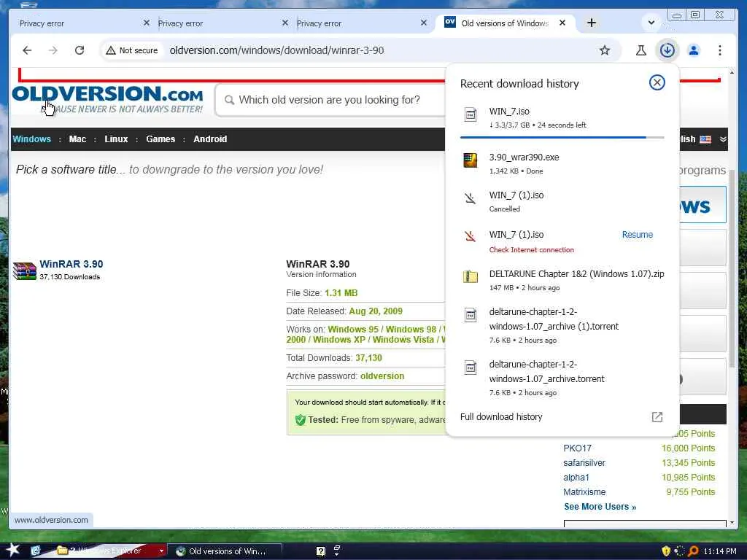This screenshot has width=747, height=560.
Task: Close the first Privacy error tab
Action: (146, 23)
